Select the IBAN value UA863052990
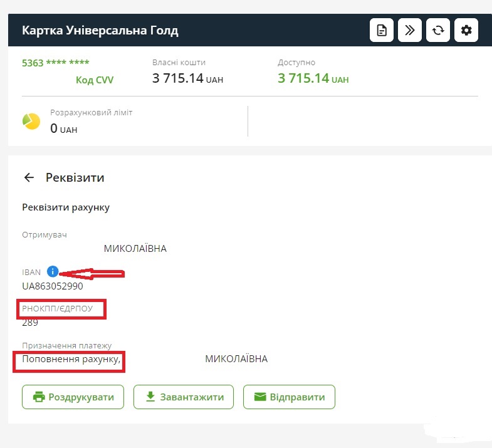This screenshot has height=448, width=492. [53, 286]
